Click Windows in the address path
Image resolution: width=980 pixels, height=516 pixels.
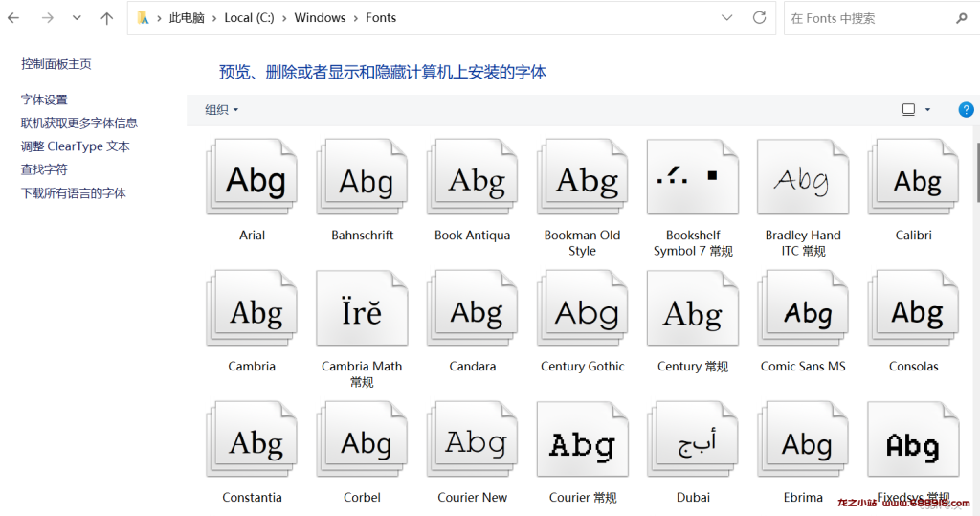(x=320, y=18)
